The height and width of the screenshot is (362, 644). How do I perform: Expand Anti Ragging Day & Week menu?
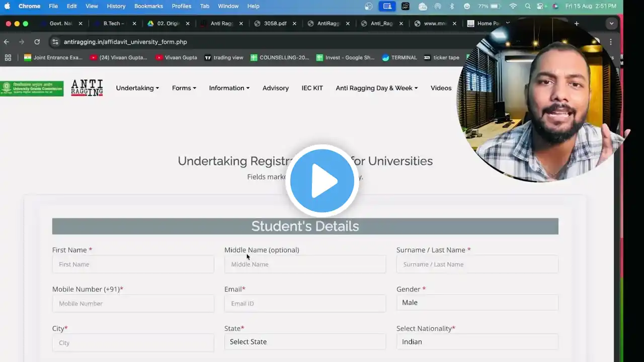377,88
